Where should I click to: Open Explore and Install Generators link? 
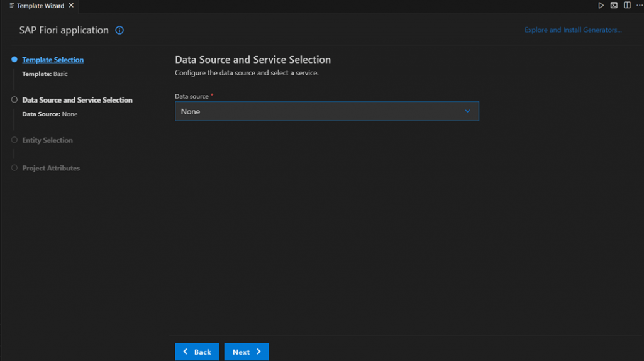(573, 30)
